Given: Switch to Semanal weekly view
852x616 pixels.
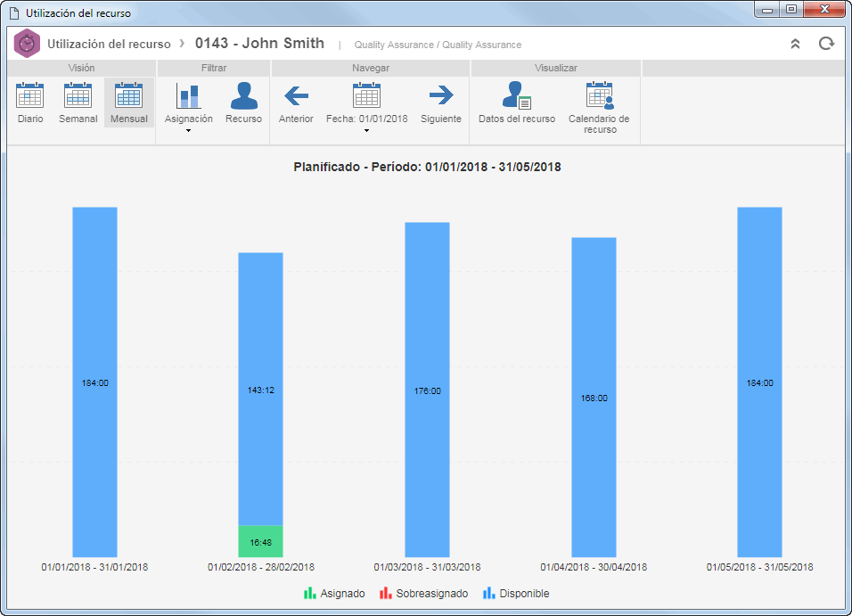Looking at the screenshot, I should pos(78,103).
